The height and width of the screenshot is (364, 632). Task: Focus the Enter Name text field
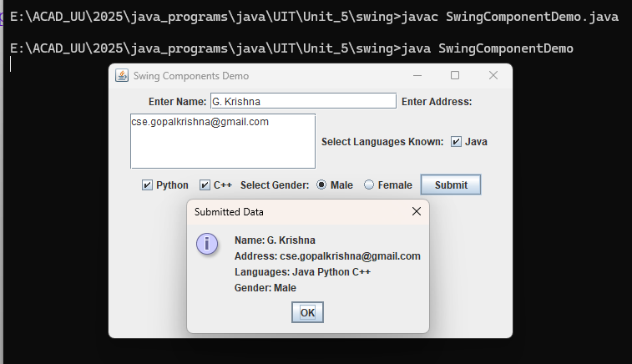point(304,101)
